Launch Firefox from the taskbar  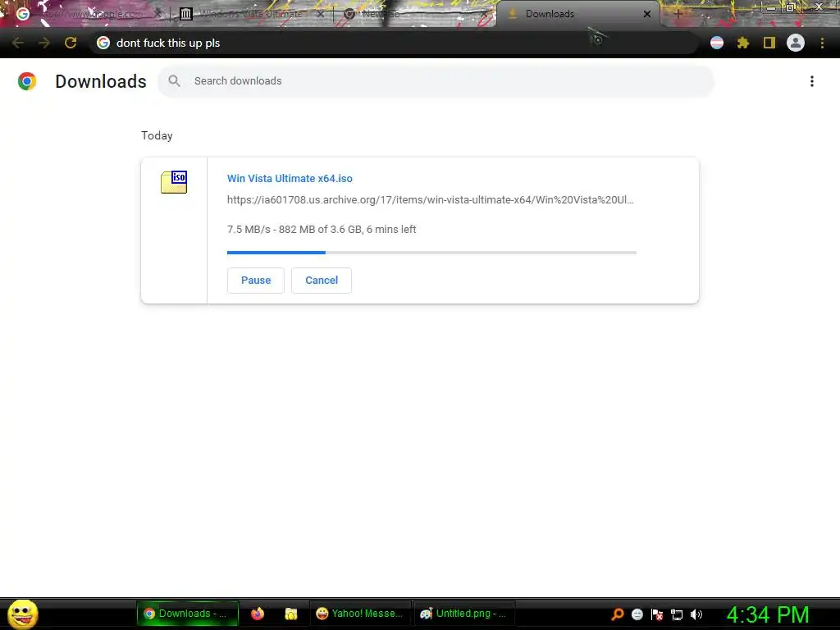pos(258,614)
